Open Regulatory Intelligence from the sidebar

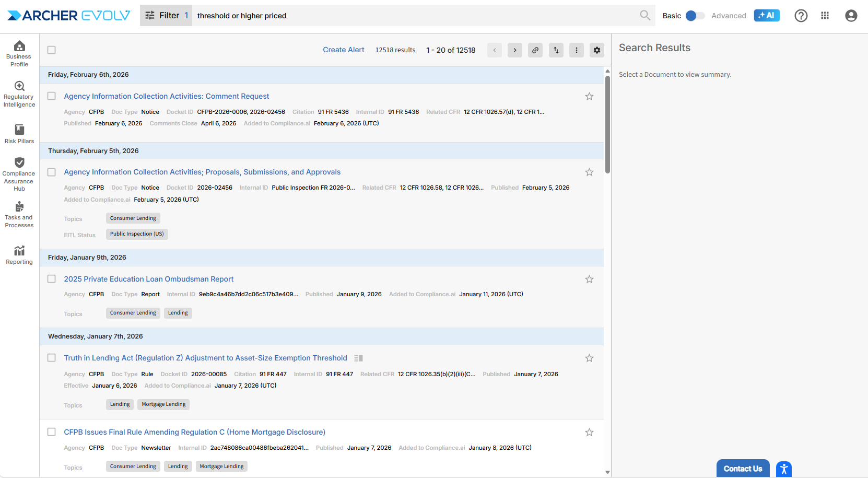(x=19, y=94)
